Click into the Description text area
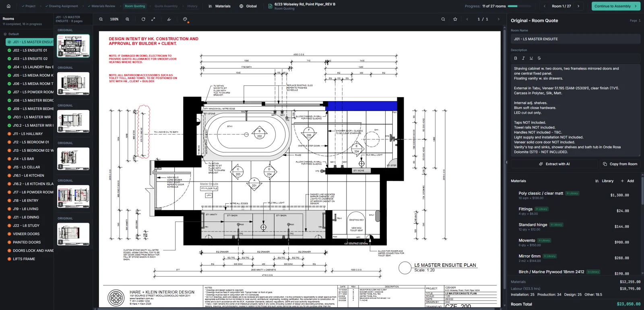 click(x=576, y=110)
